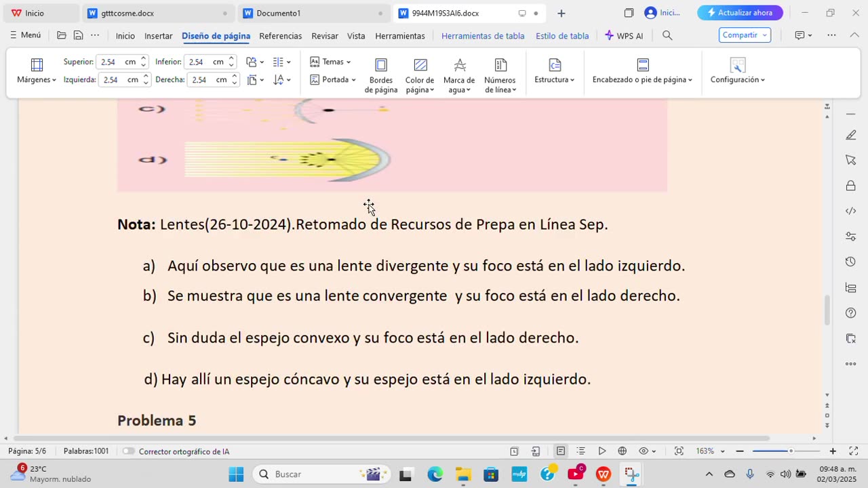Open the Márgenes margins gallery

[37, 72]
